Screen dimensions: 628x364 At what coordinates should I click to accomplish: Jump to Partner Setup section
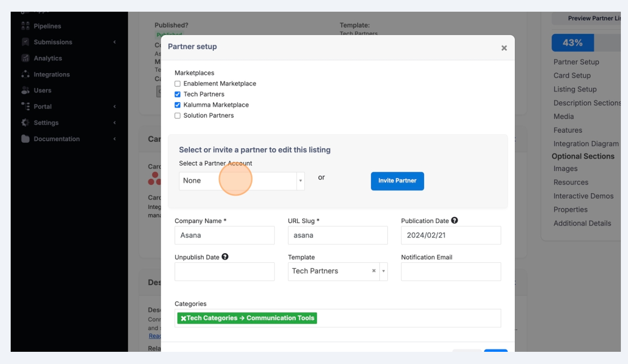(576, 62)
